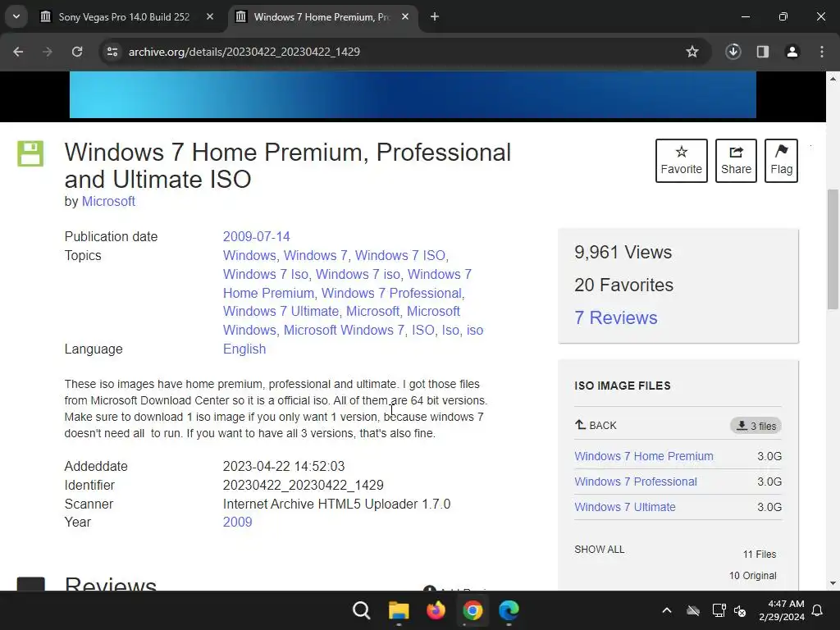The width and height of the screenshot is (840, 630).
Task: Download all 3 files button
Action: click(x=756, y=426)
